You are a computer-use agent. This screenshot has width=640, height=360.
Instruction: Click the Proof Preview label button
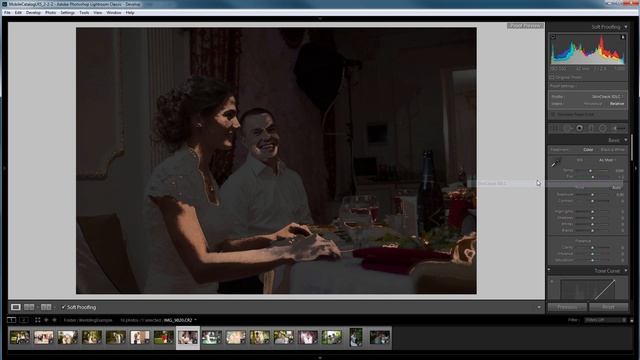pyautogui.click(x=525, y=26)
